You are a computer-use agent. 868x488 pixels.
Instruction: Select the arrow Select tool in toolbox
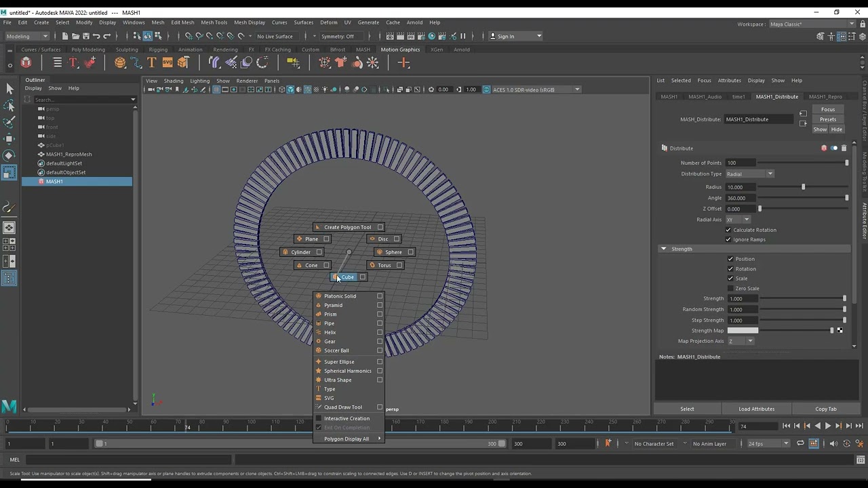pyautogui.click(x=9, y=89)
